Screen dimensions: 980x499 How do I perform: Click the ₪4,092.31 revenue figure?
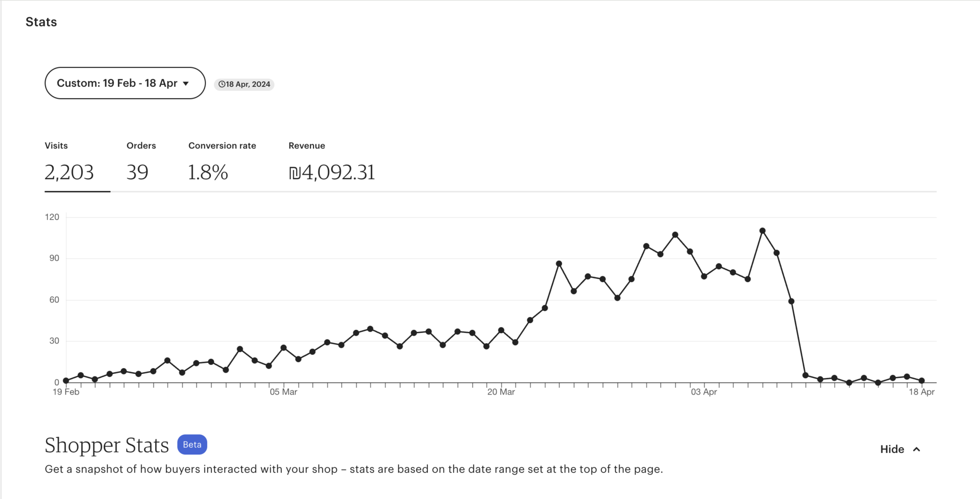(332, 173)
